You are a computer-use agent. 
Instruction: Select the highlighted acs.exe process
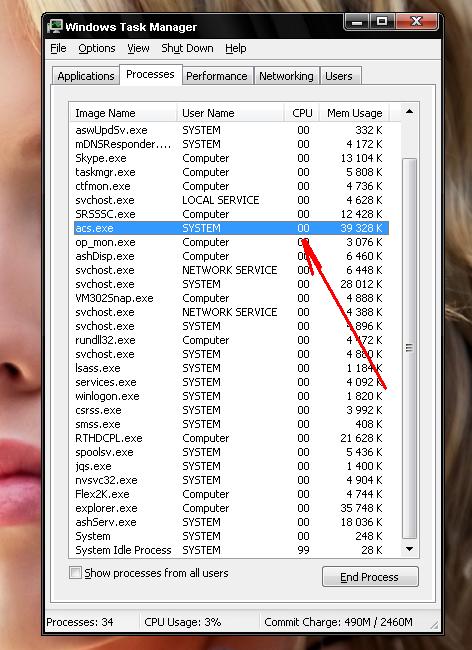[229, 228]
